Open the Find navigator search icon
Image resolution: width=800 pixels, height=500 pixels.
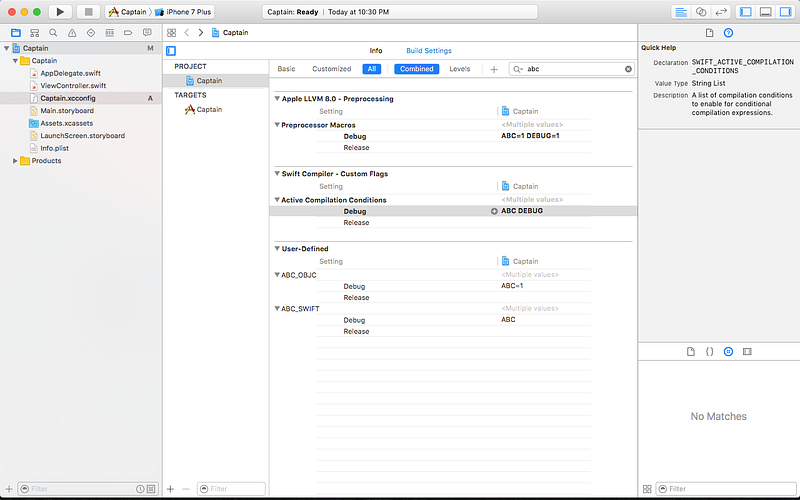coord(53,33)
